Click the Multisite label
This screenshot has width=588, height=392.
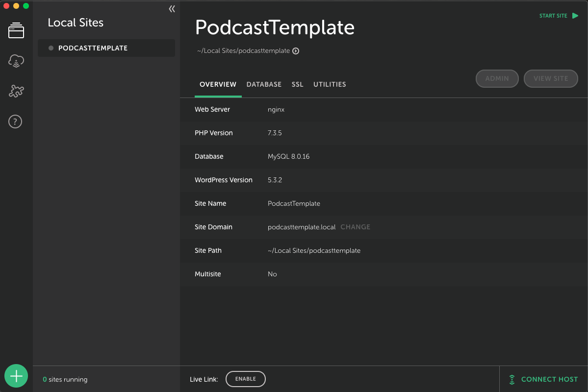(x=208, y=274)
